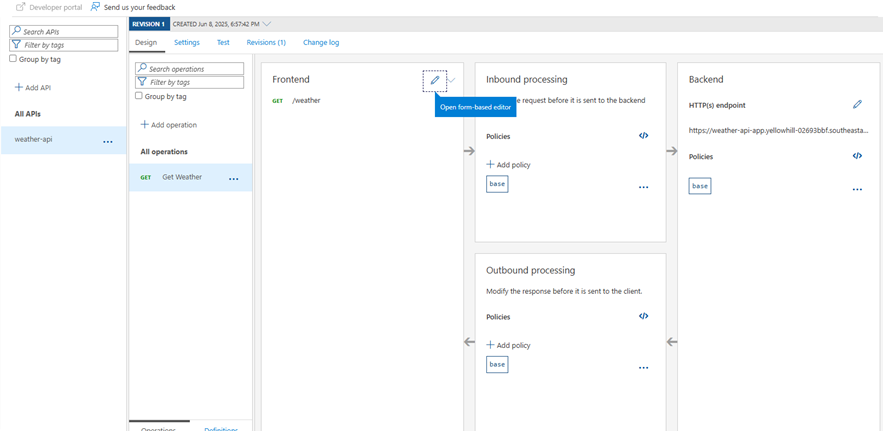Select the weather-api entry
Screen dimensions: 883x431
pyautogui.click(x=63, y=140)
